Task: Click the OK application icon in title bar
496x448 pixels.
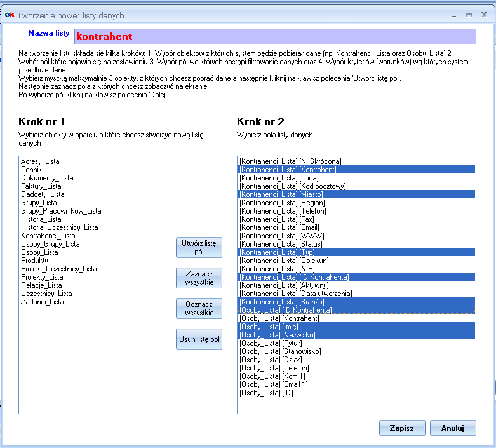Action: pyautogui.click(x=10, y=15)
